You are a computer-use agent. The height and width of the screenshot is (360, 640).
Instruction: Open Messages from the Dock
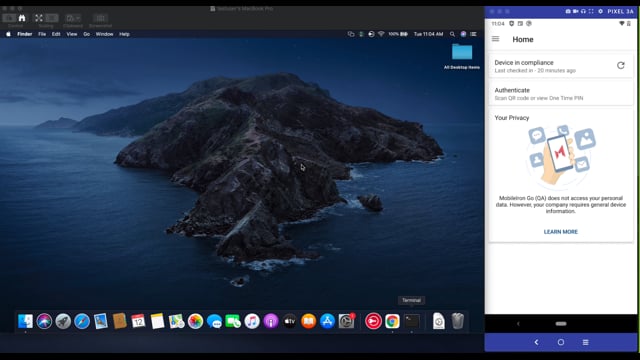click(214, 321)
